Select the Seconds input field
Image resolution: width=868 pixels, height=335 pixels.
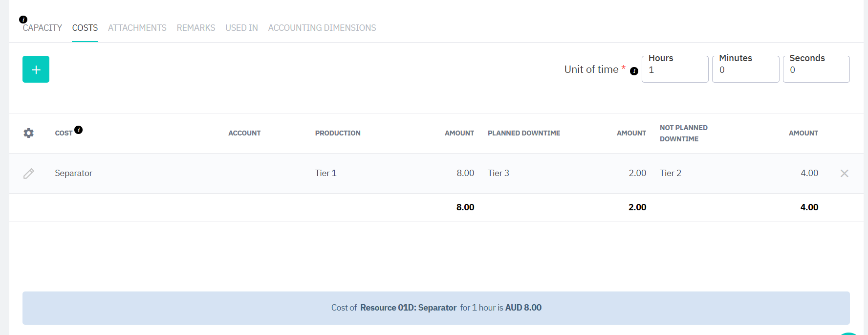pyautogui.click(x=816, y=70)
